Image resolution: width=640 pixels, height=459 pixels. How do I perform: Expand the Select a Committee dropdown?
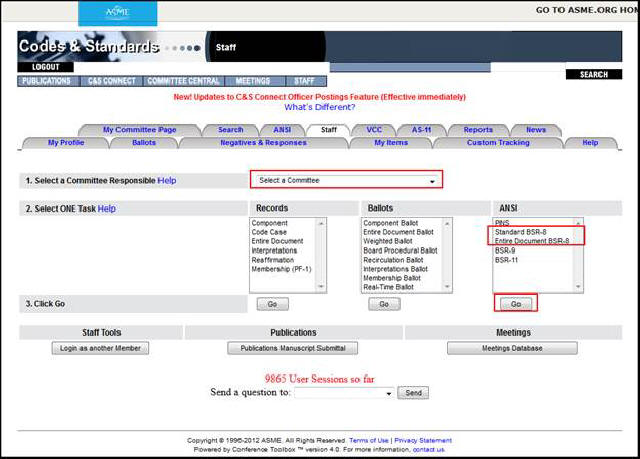pyautogui.click(x=346, y=180)
